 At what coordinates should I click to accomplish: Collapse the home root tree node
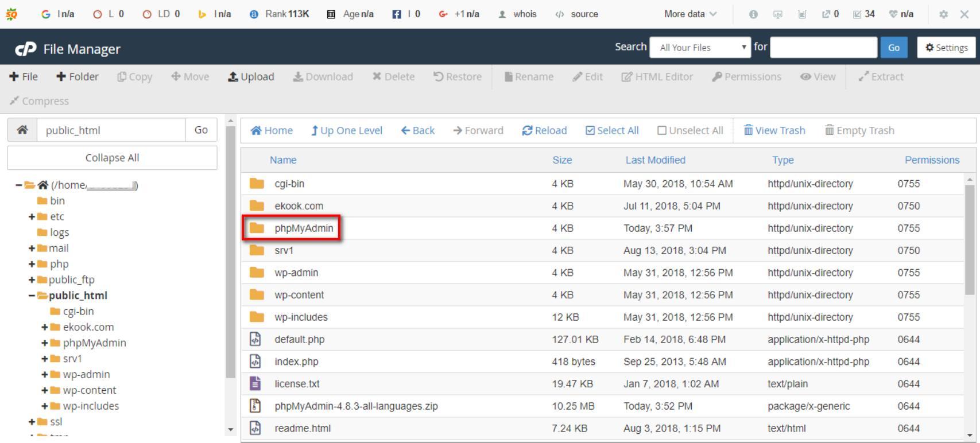coord(19,185)
